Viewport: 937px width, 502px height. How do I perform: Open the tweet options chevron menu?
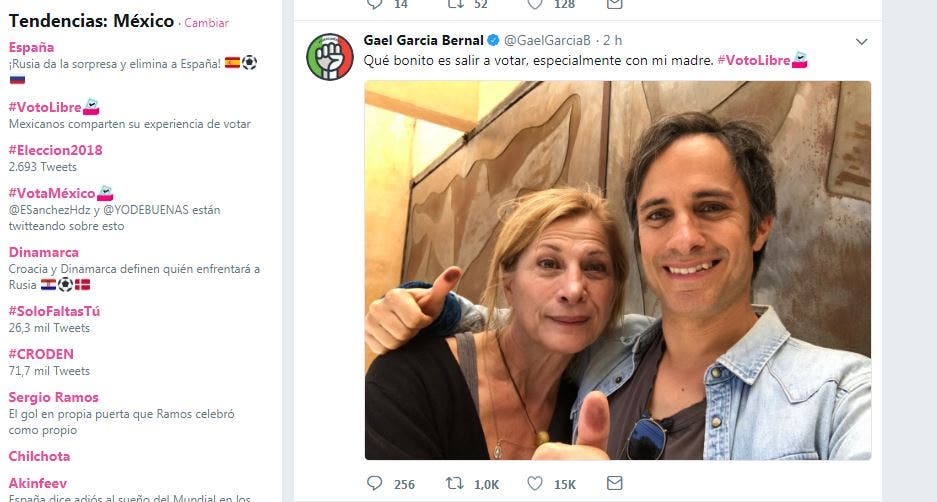point(861,41)
